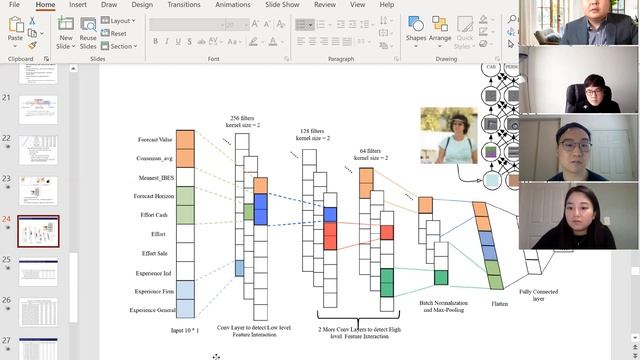Decrease list indent level
The height and width of the screenshot is (360, 640).
pyautogui.click(x=341, y=24)
